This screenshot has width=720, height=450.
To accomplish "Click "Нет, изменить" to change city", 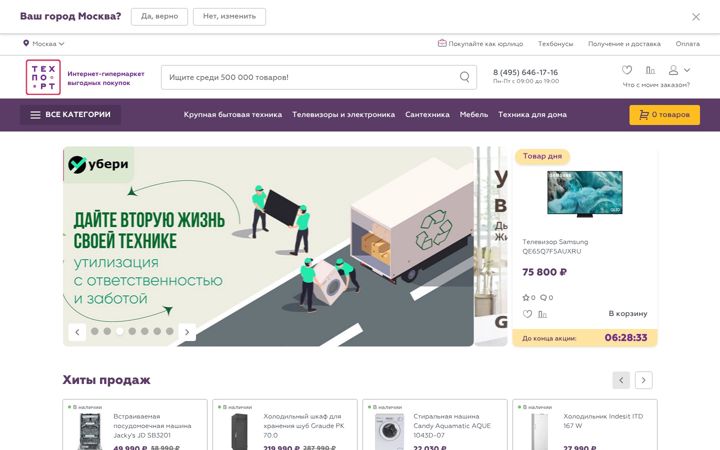I will pos(229,17).
